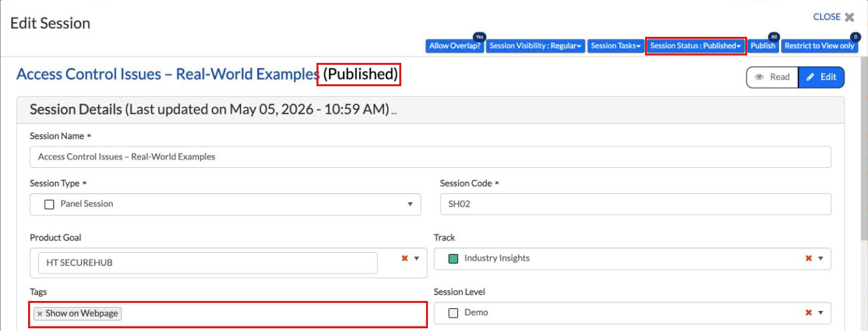Click the Session Code field SH02
Viewport: 868px width, 331px height.
tap(636, 204)
